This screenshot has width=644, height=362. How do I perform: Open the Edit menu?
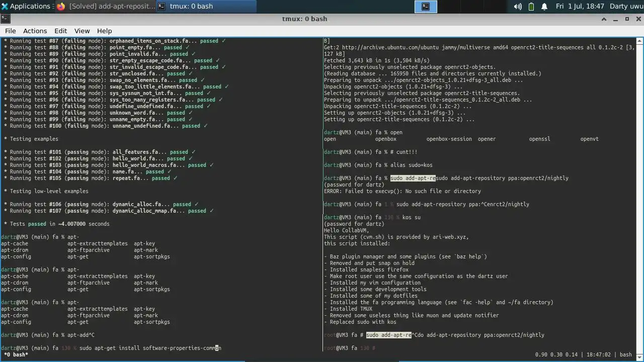60,31
